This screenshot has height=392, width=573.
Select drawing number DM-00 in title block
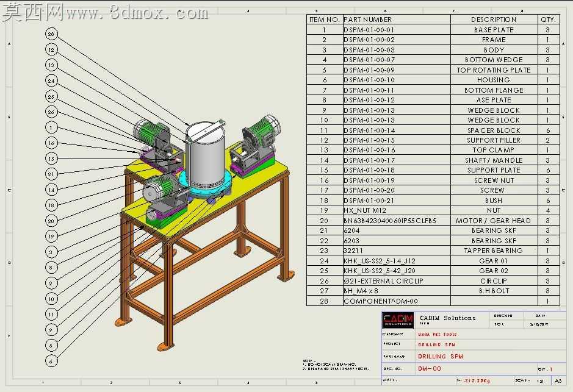[x=430, y=369]
